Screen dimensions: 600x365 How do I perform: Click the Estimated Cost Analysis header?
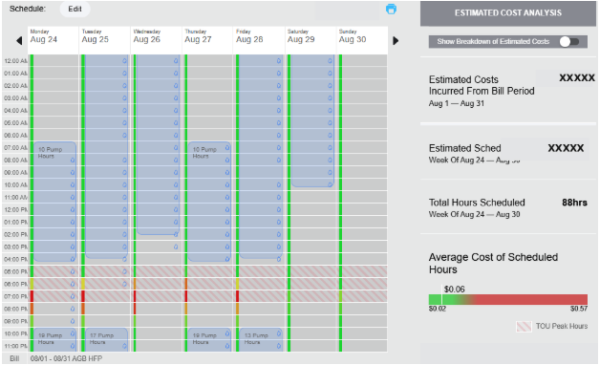click(508, 13)
